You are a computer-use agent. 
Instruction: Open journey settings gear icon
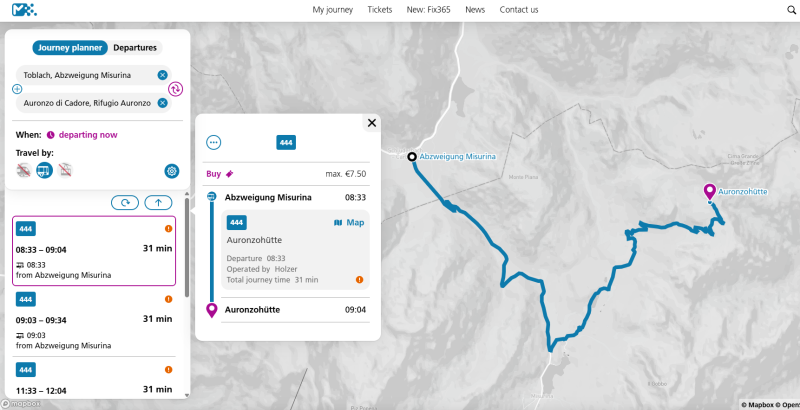pyautogui.click(x=172, y=171)
